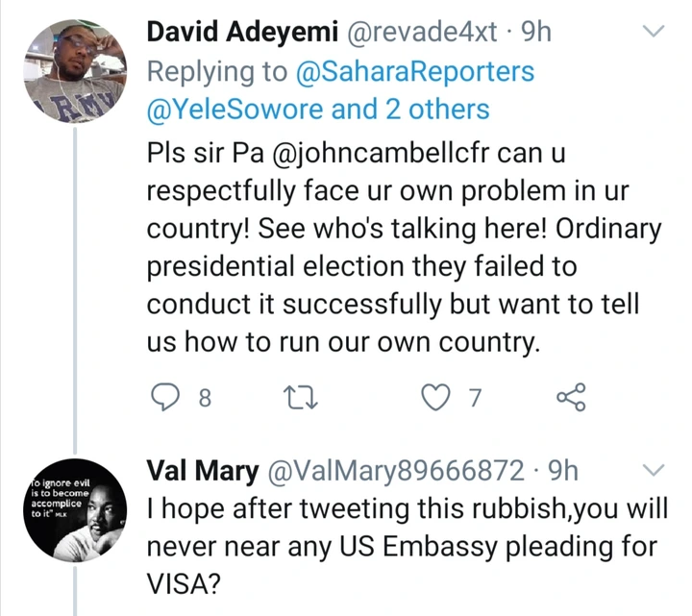Open Val Mary's tweet 9h timestamp
692x616 pixels.
[560, 471]
